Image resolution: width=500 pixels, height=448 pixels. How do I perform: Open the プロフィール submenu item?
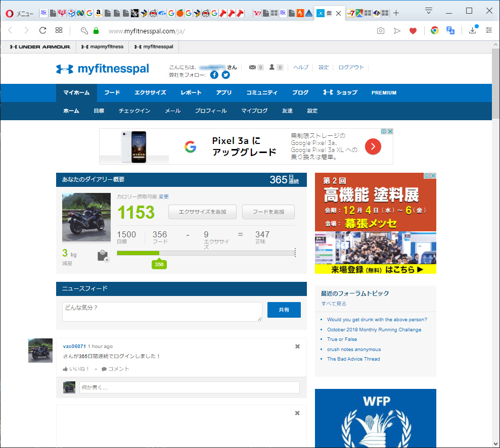[x=211, y=111]
